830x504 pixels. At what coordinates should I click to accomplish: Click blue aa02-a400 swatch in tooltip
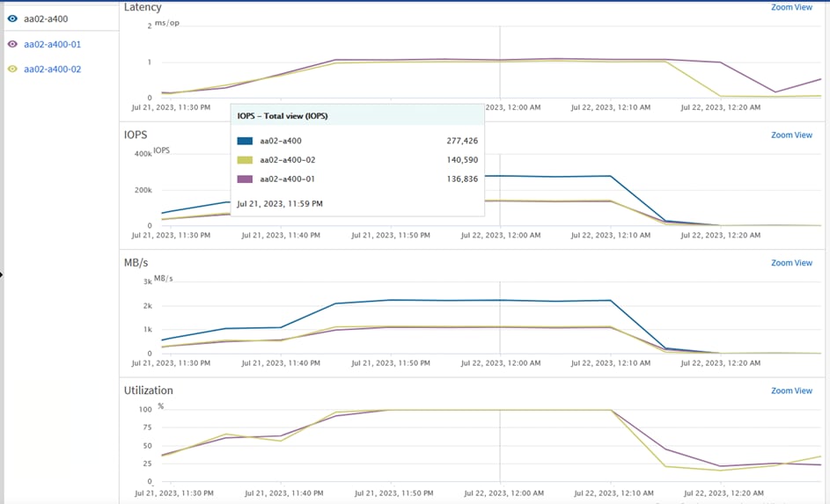245,141
